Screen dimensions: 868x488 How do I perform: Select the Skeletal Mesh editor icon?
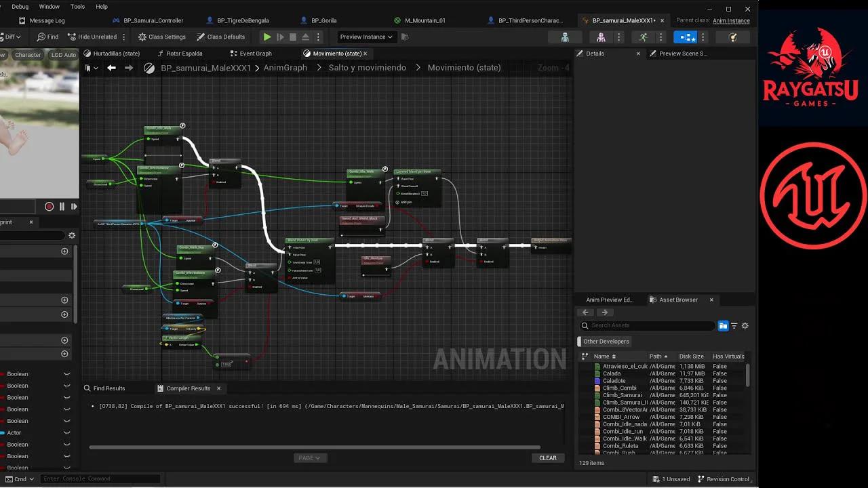[x=600, y=37]
